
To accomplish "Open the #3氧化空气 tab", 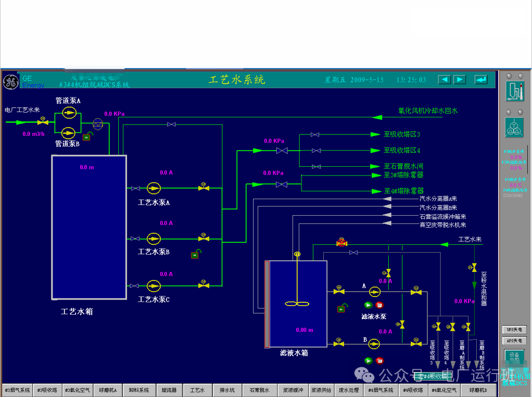I will 78,390.
